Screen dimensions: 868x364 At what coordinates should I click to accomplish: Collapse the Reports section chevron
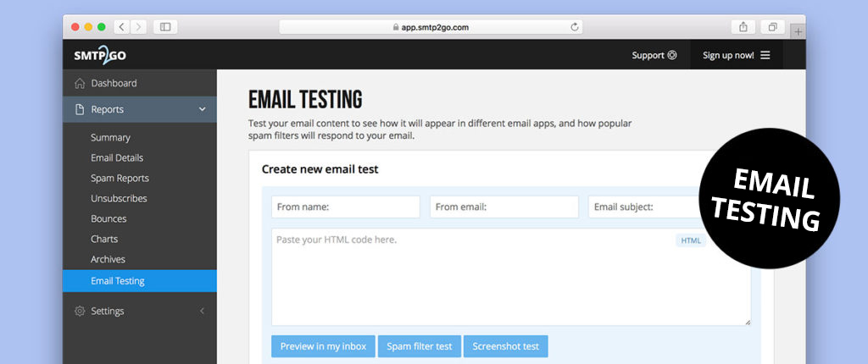point(202,109)
